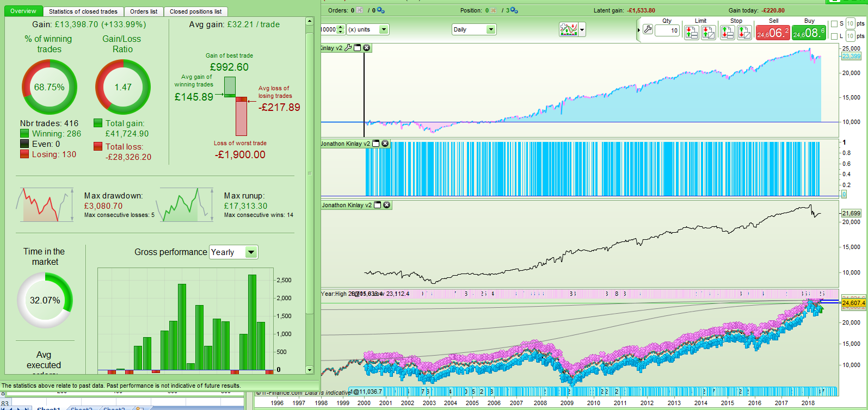Screen dimensions: 868x410
Task: Place a buy stop order (first Stop icon)
Action: click(x=727, y=33)
